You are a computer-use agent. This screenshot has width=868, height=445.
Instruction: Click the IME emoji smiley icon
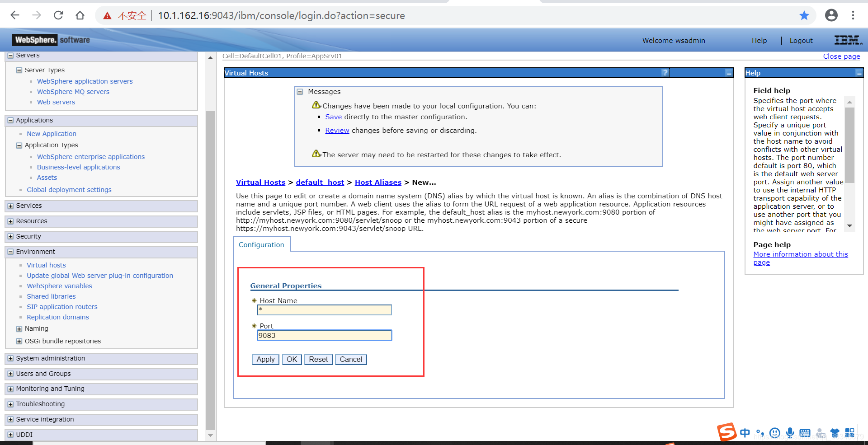click(775, 433)
